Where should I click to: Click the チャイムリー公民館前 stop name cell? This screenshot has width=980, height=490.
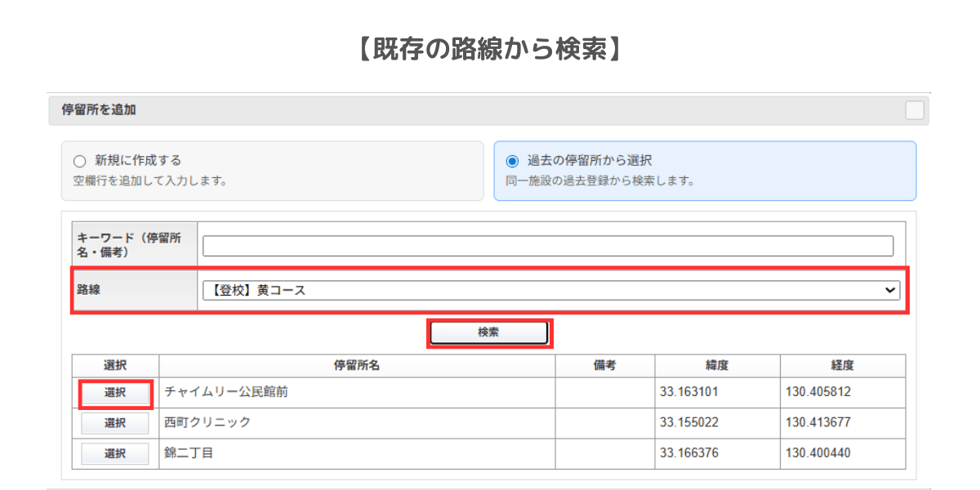[x=226, y=392]
